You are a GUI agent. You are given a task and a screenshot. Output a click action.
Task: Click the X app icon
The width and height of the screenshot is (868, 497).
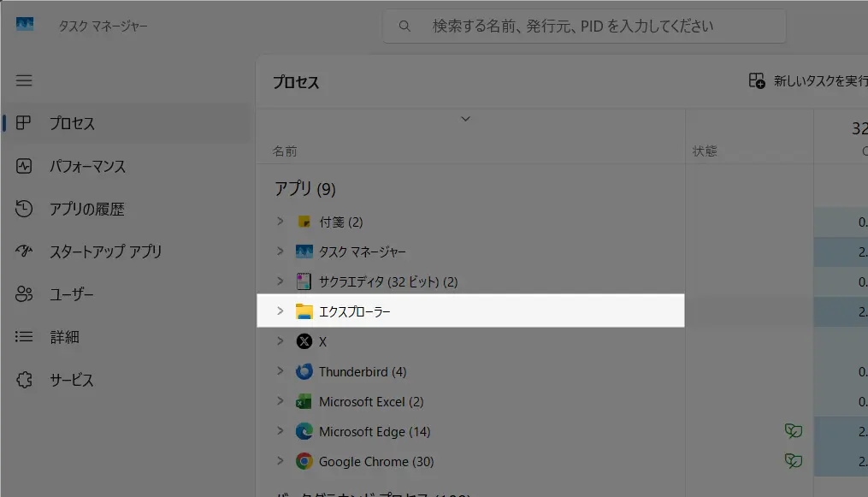click(x=304, y=341)
